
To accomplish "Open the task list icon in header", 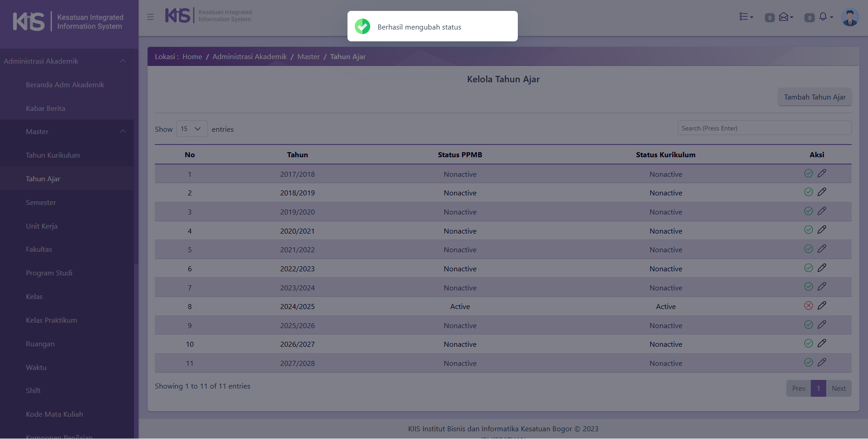I will tap(744, 17).
